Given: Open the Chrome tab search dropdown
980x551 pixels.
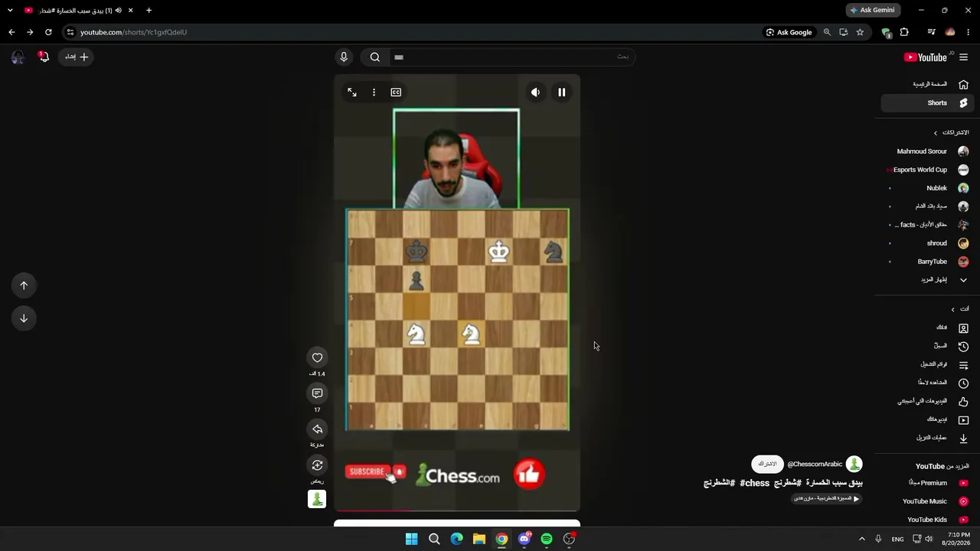Looking at the screenshot, I should [10, 10].
